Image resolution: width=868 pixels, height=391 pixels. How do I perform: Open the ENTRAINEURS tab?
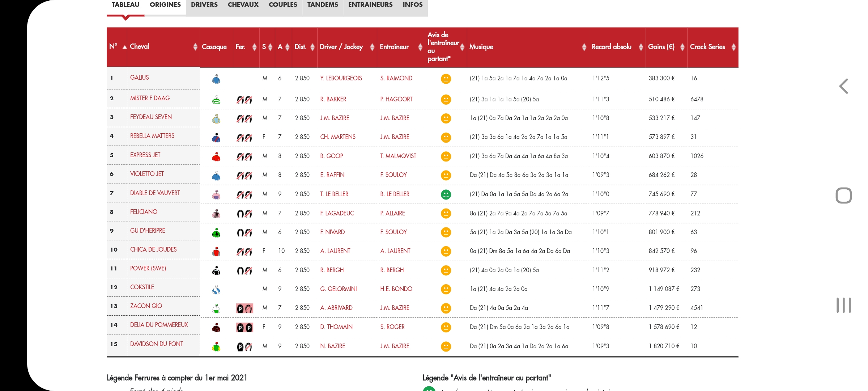pyautogui.click(x=370, y=5)
